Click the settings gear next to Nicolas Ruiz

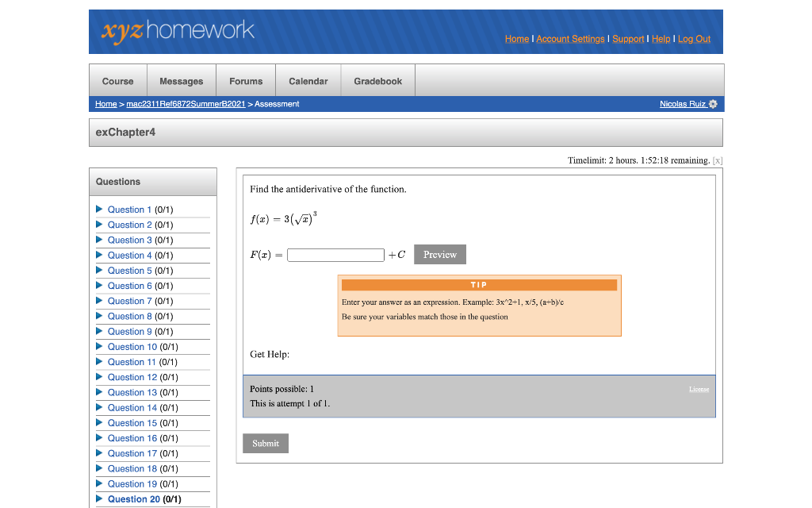point(712,103)
